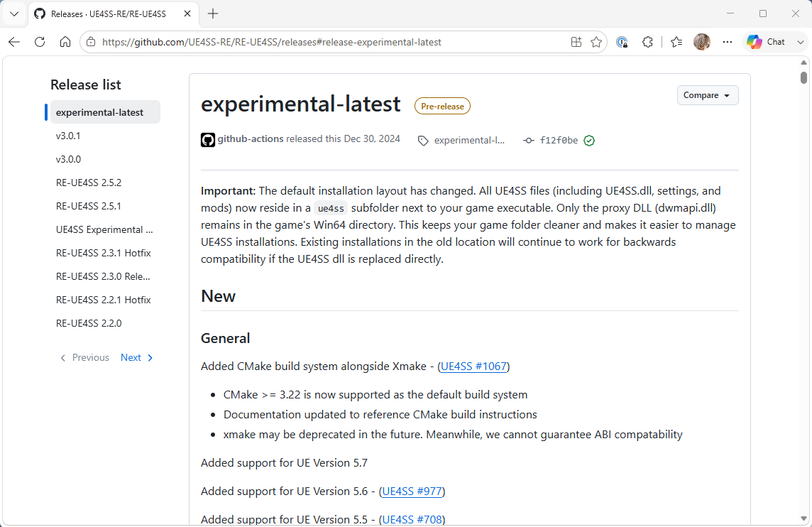This screenshot has width=812, height=527.
Task: Select v3.0.1 in release list
Action: coord(68,136)
